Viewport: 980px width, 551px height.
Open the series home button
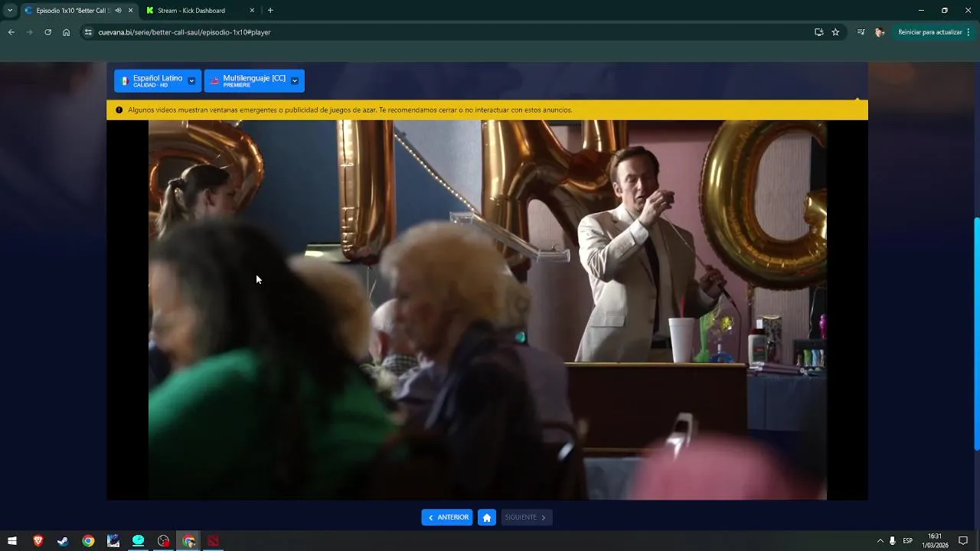[x=487, y=517]
